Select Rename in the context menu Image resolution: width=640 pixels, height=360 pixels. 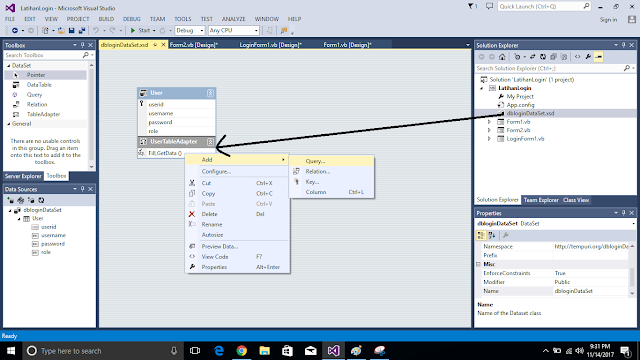point(238,224)
